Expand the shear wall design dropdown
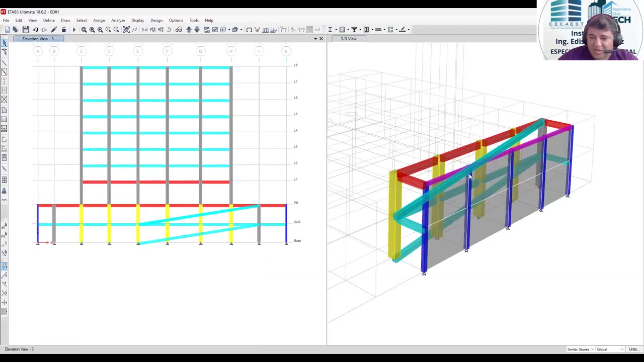The height and width of the screenshot is (362, 644). click(372, 30)
